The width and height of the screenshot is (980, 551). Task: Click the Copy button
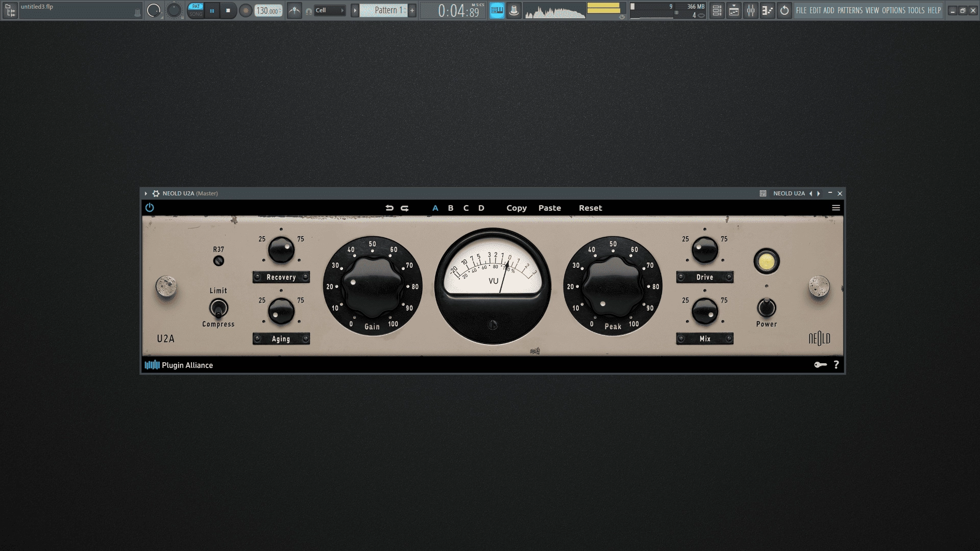tap(517, 208)
